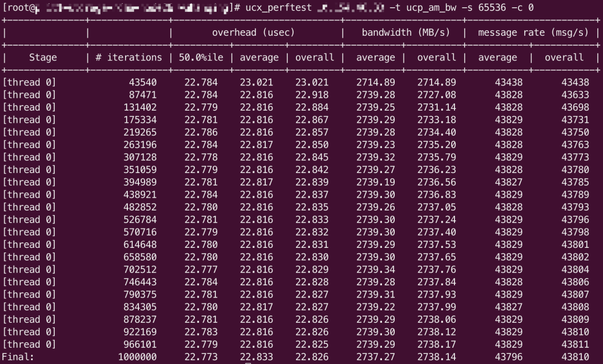Screen dimensions: 603x364
Task: Click the iterations value '702512'
Action: [x=140, y=270]
